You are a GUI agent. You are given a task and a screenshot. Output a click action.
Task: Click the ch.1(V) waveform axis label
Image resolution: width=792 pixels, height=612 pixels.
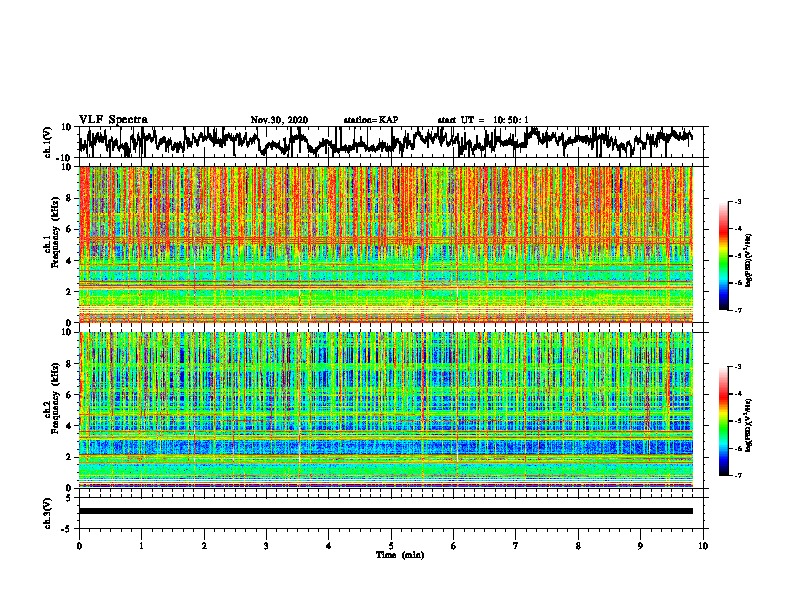coord(48,142)
